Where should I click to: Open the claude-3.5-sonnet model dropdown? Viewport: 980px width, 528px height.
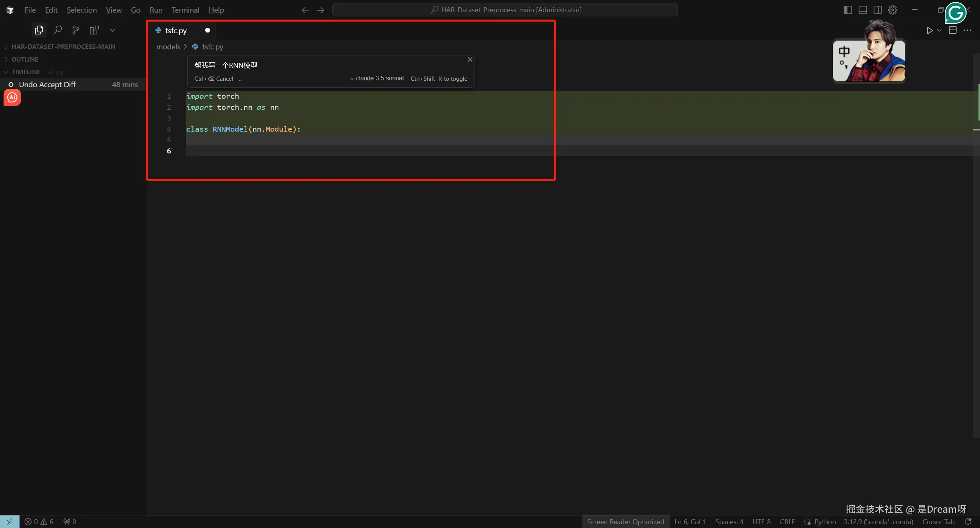point(377,78)
